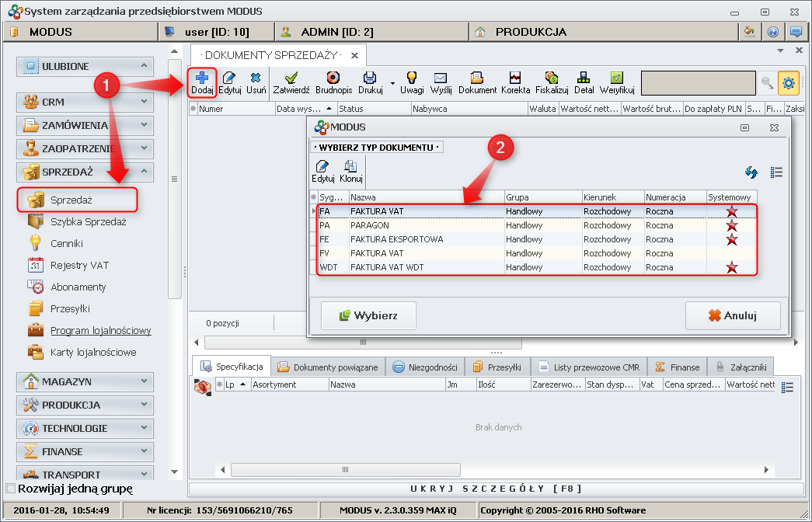812x522 pixels.
Task: Click the Wyślij envelope icon
Action: pyautogui.click(x=441, y=78)
